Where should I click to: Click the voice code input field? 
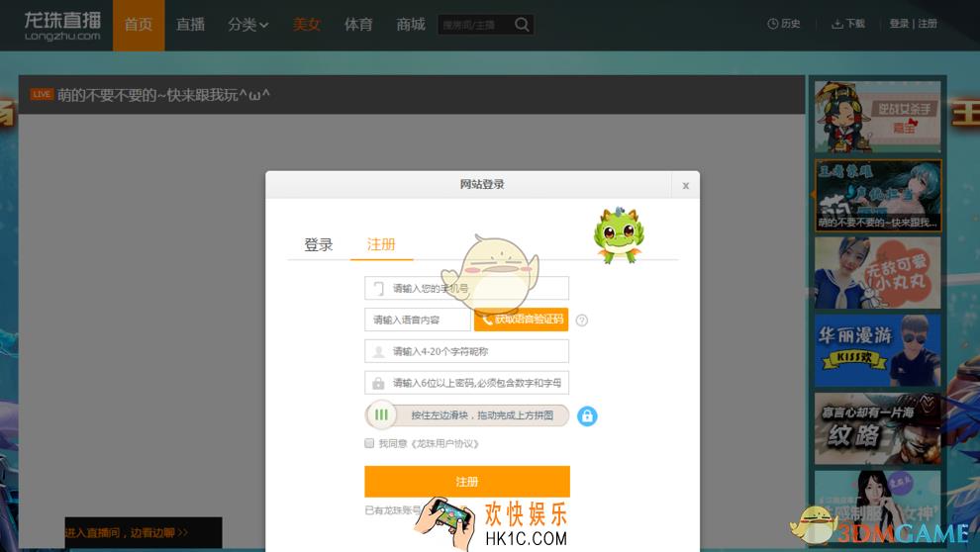pos(418,320)
